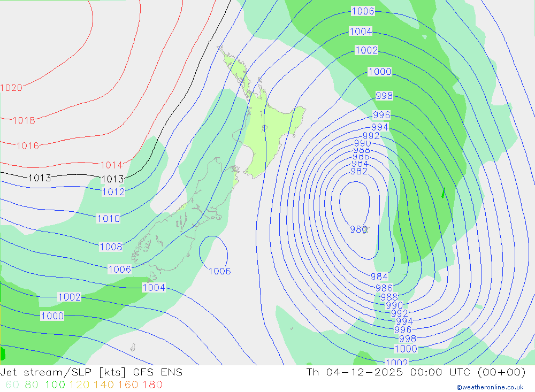Select the red 1016 isobar label
Viewport: 535px width, 392px height.
28,146
